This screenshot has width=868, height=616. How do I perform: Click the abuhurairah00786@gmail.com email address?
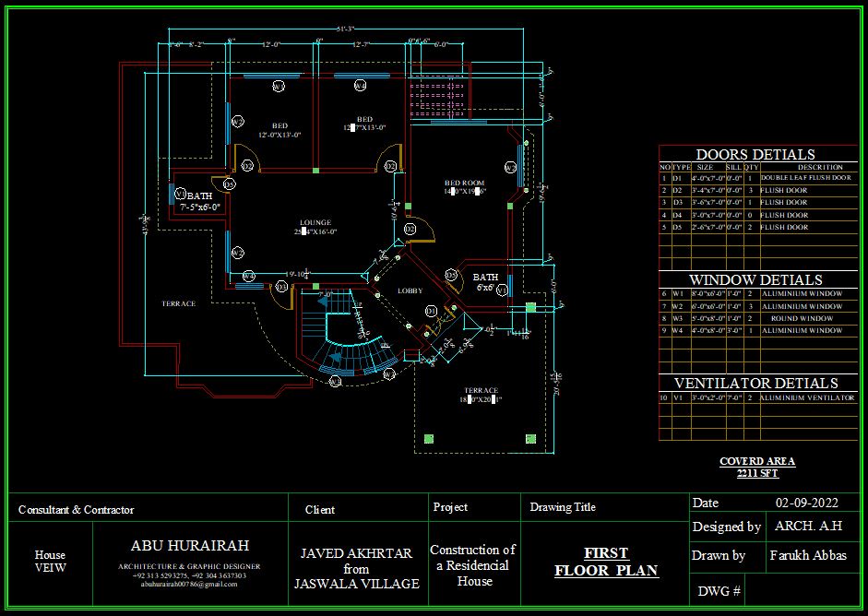pos(189,584)
